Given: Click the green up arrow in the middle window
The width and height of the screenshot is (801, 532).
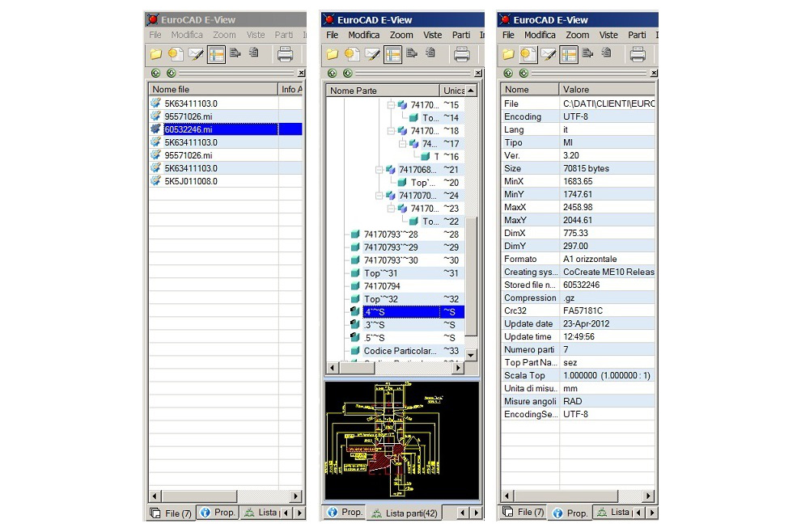Looking at the screenshot, I should coord(332,73).
